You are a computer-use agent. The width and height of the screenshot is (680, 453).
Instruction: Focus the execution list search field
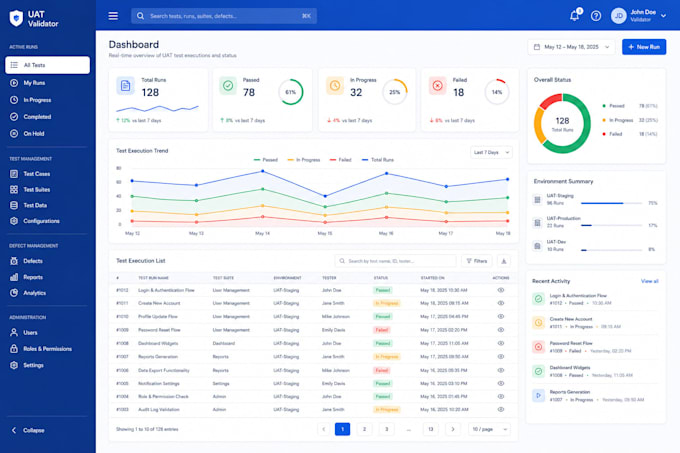click(395, 261)
